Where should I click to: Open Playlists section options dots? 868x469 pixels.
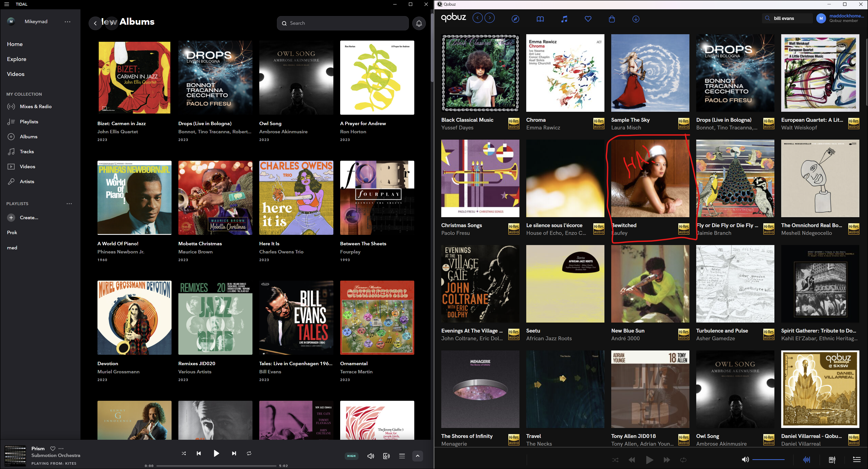tap(69, 204)
